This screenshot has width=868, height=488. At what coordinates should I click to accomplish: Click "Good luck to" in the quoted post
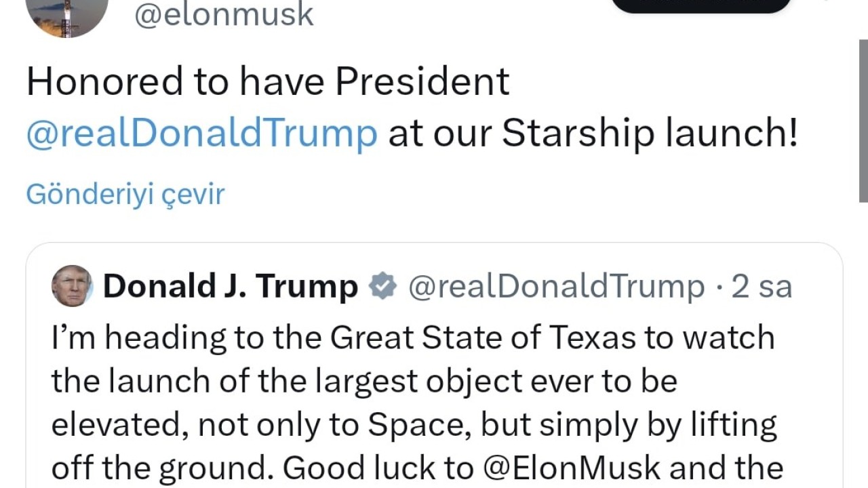coord(376,468)
